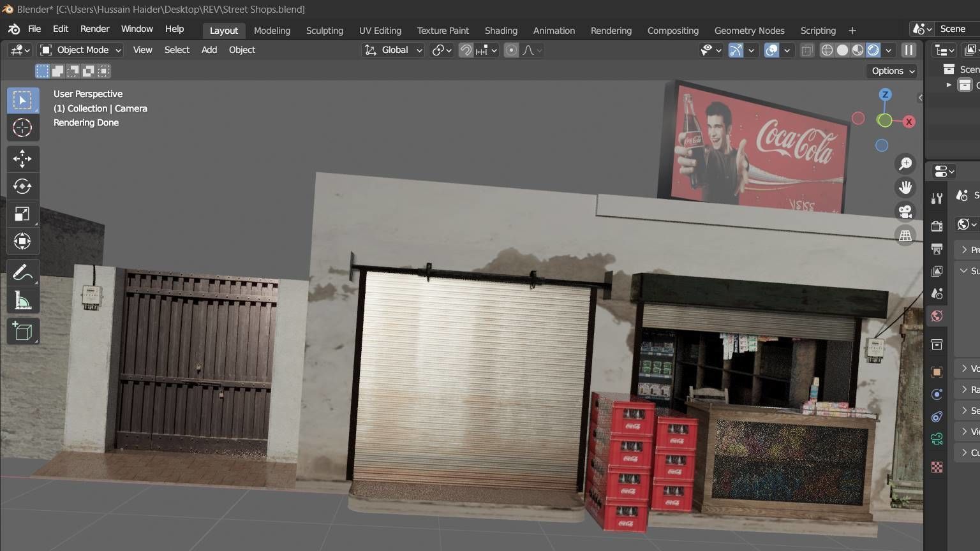Image resolution: width=980 pixels, height=551 pixels.
Task: Open object visibility and selectability dropdown
Action: [x=711, y=50]
